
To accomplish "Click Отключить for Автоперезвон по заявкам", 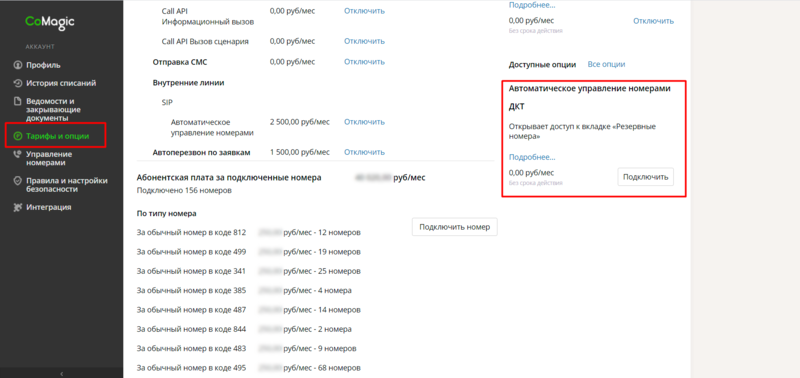I will tap(364, 152).
